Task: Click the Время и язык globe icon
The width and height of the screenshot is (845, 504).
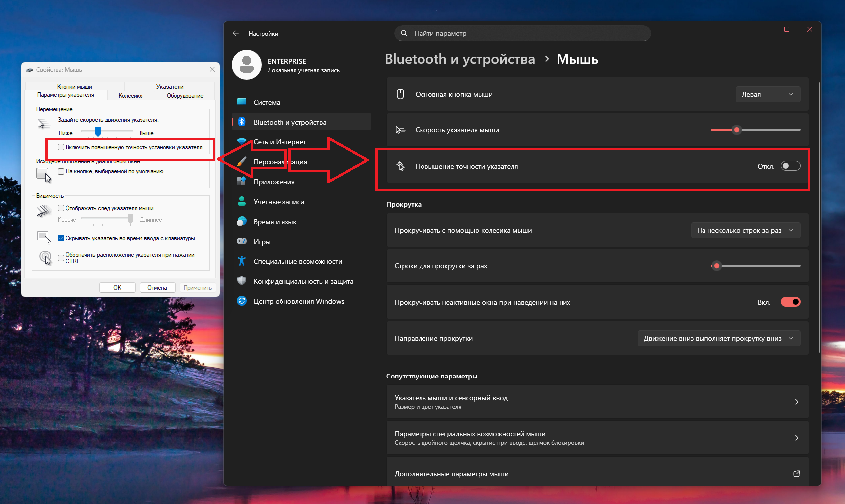Action: coord(242,222)
